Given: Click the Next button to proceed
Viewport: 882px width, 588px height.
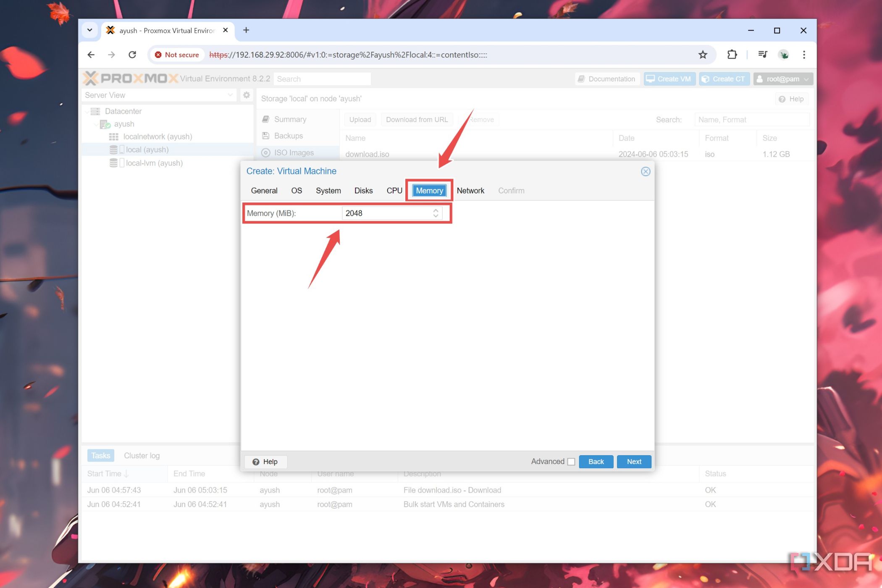Looking at the screenshot, I should point(633,461).
